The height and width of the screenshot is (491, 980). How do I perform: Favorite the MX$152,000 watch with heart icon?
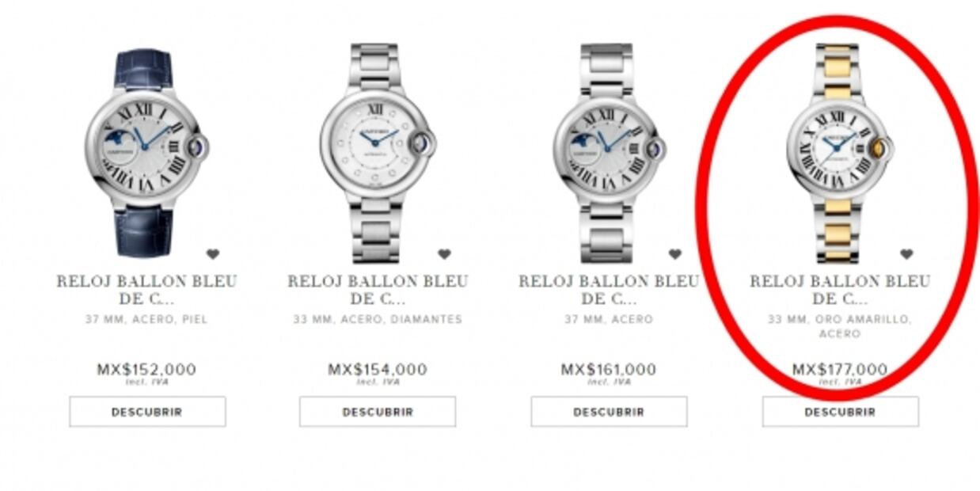[213, 254]
